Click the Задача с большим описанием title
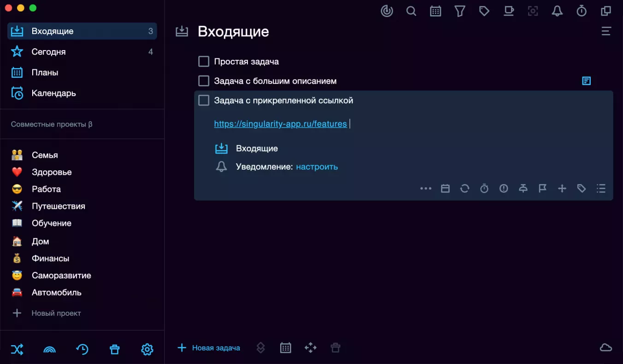Image resolution: width=623 pixels, height=364 pixels. click(276, 81)
